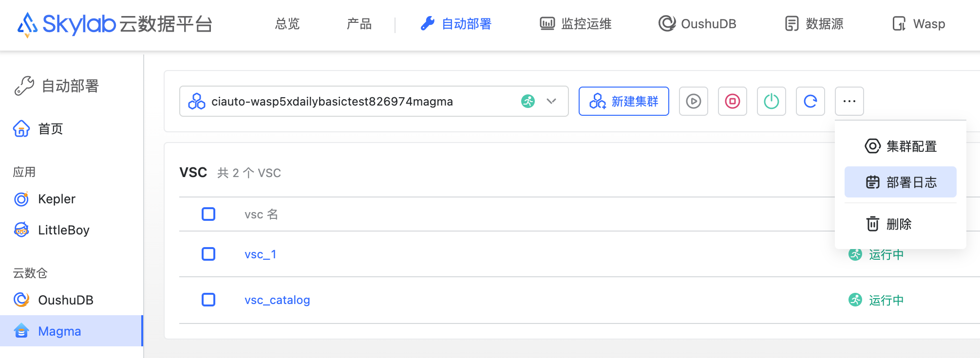Expand the cluster dropdown chevron arrow
The image size is (980, 358).
pos(551,101)
